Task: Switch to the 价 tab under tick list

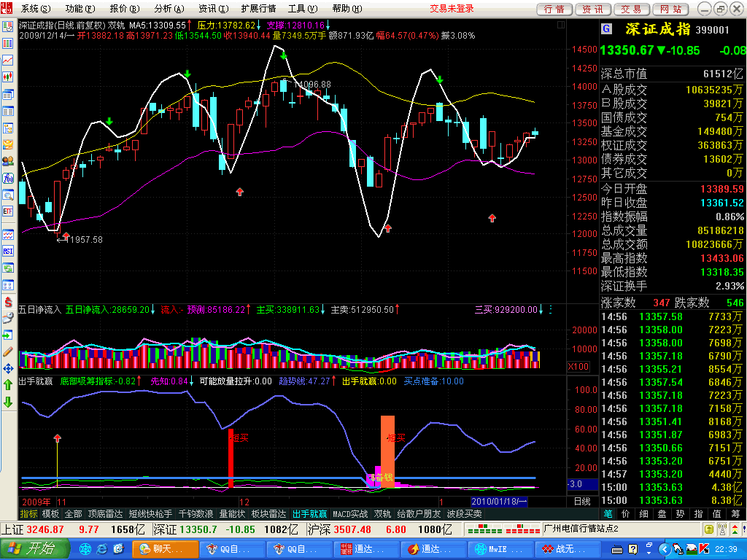Action: 625,513
